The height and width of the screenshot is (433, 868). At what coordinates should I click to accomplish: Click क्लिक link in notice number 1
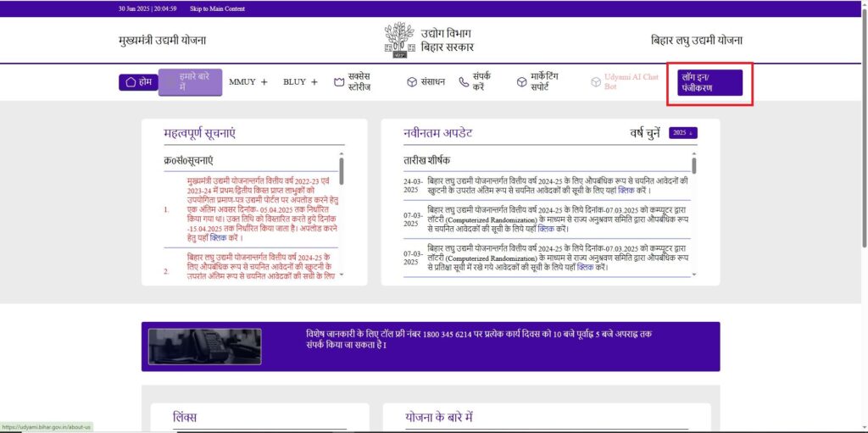(219, 237)
